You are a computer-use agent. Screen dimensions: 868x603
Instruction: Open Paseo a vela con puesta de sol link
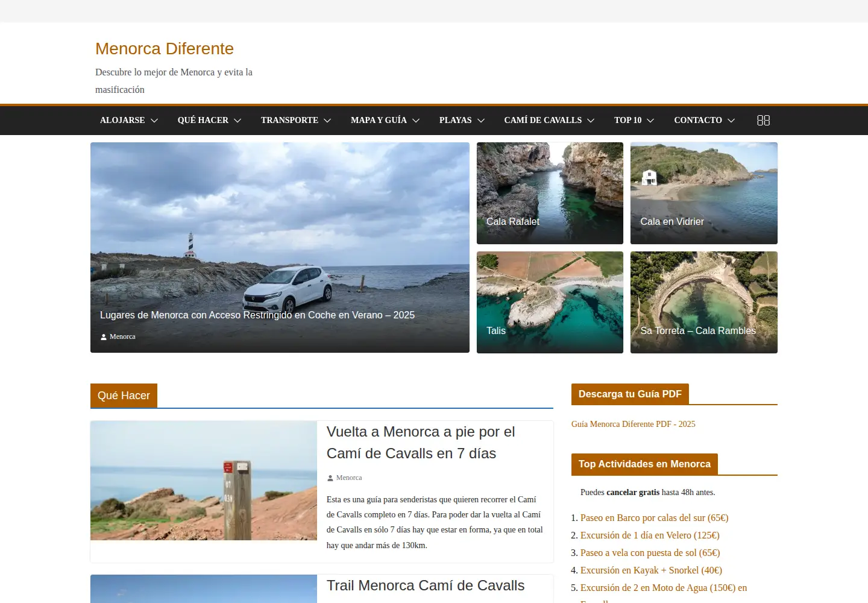pyautogui.click(x=650, y=552)
